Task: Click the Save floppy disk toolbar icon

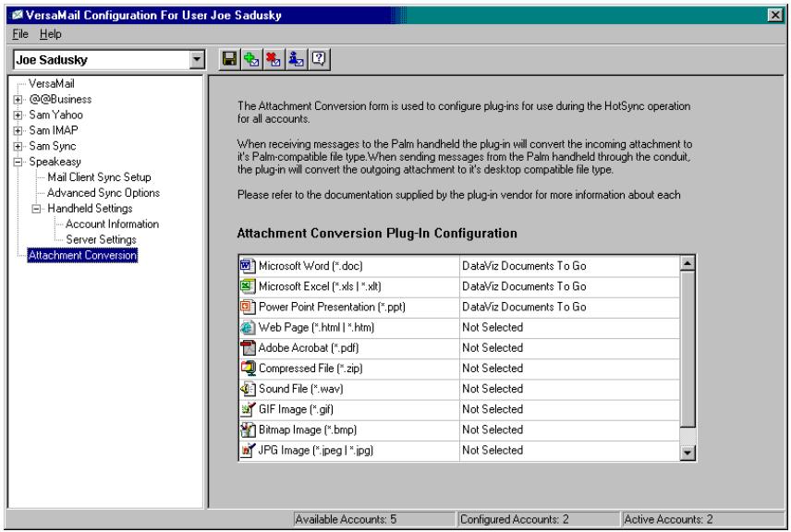Action: tap(230, 59)
